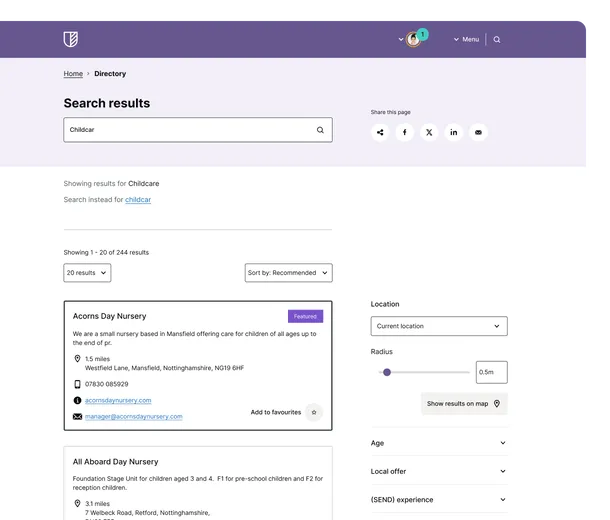Open the Acorns Day Nursery listing title
The height and width of the screenshot is (520, 610).
109,316
